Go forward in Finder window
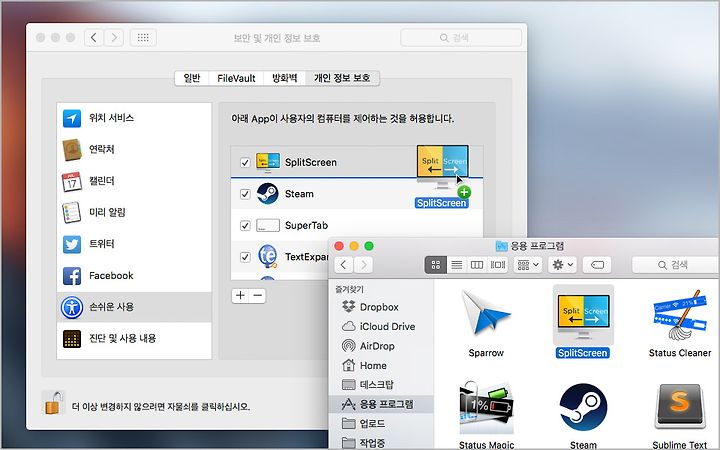This screenshot has width=720, height=450. (364, 265)
